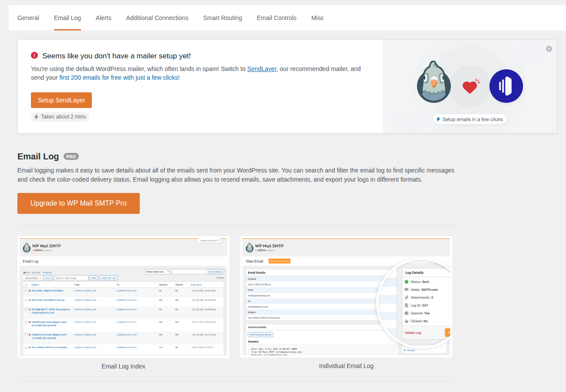Open the General tab

[x=28, y=18]
